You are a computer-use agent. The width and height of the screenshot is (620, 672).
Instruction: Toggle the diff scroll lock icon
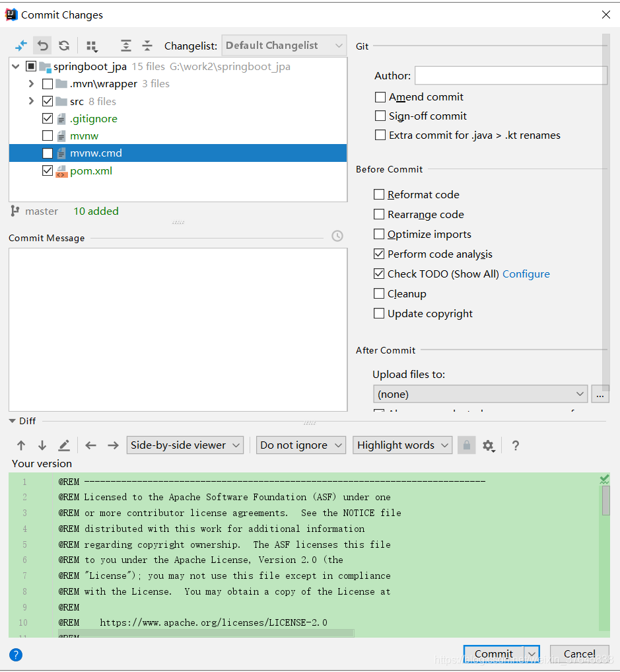(467, 445)
